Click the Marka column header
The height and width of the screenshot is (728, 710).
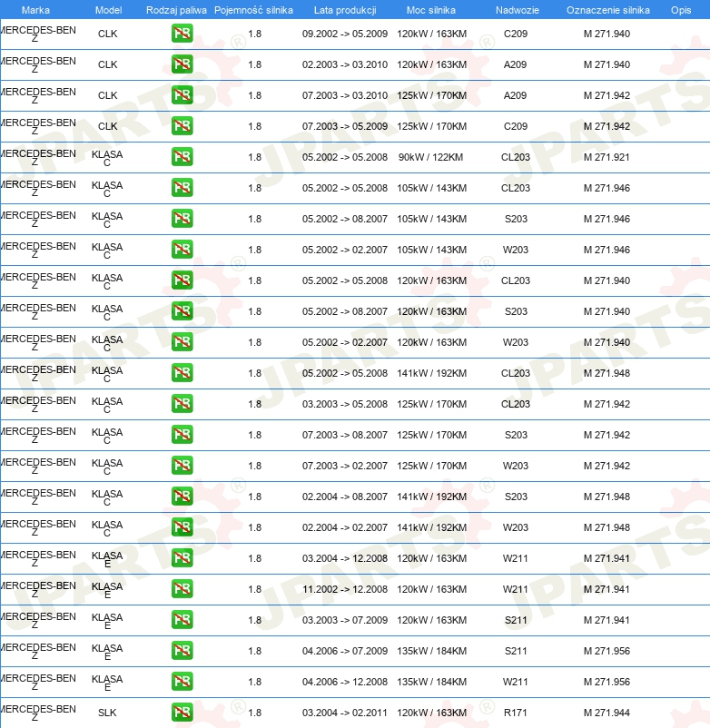[35, 9]
